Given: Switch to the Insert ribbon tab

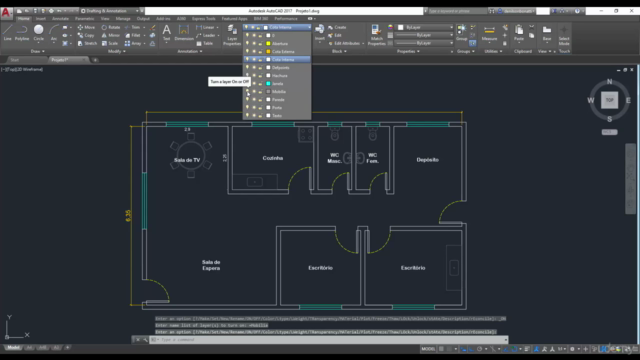Looking at the screenshot, I should click(40, 19).
